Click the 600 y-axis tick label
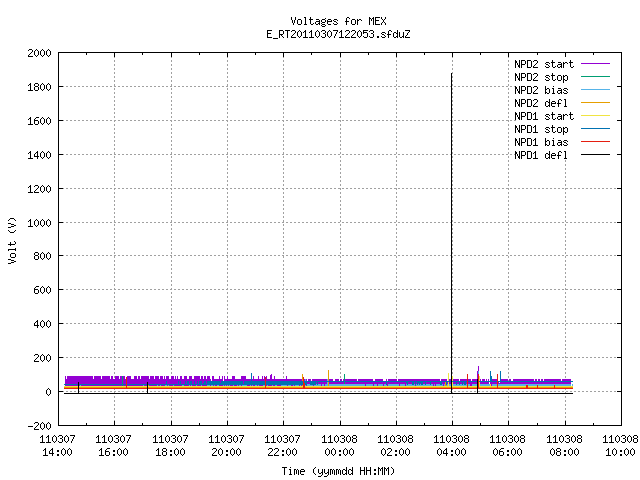The height and width of the screenshot is (480, 640). pos(42,290)
